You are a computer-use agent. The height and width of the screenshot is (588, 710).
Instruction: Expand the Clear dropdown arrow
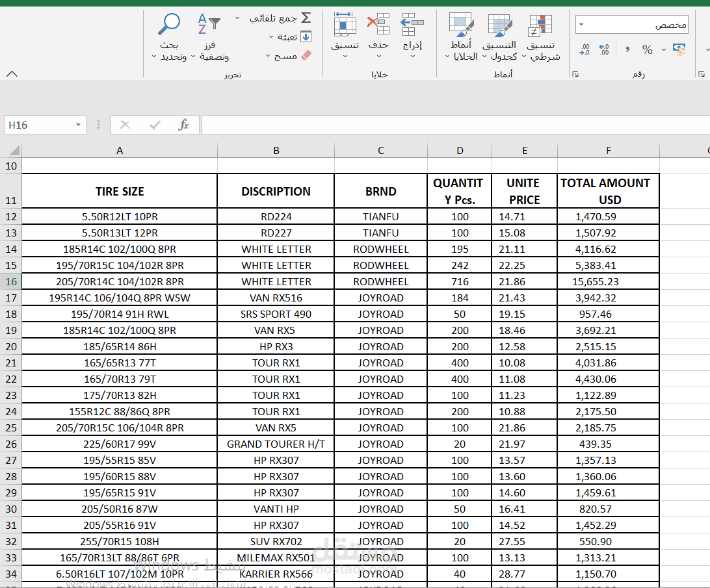point(268,56)
